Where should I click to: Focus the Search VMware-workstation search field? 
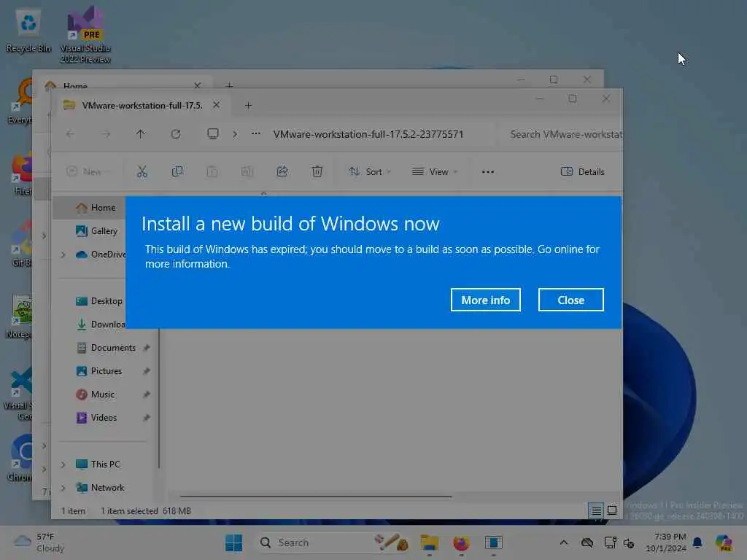pos(561,134)
